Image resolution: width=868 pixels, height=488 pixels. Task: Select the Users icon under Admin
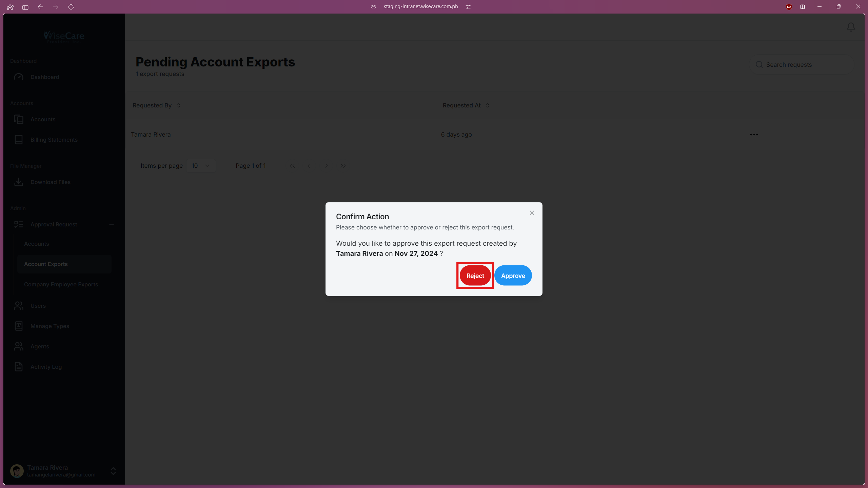pos(19,306)
